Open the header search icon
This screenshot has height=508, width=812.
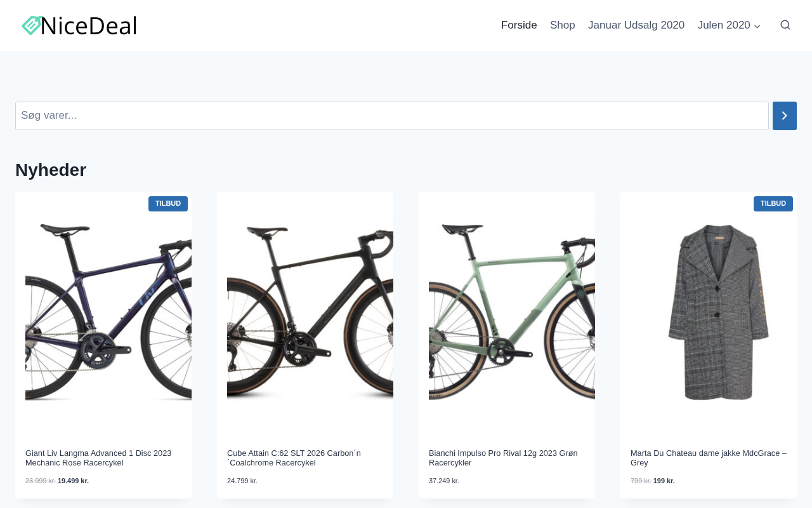pos(785,25)
